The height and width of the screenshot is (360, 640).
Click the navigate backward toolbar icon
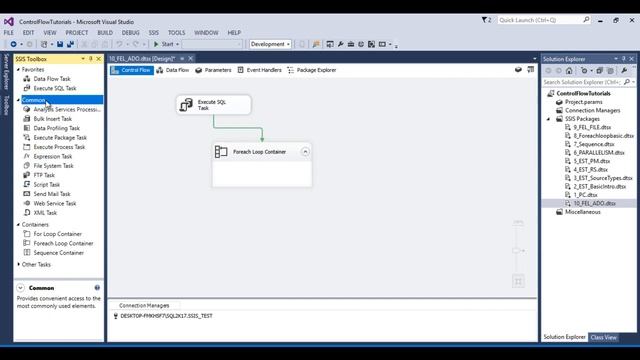[x=13, y=44]
